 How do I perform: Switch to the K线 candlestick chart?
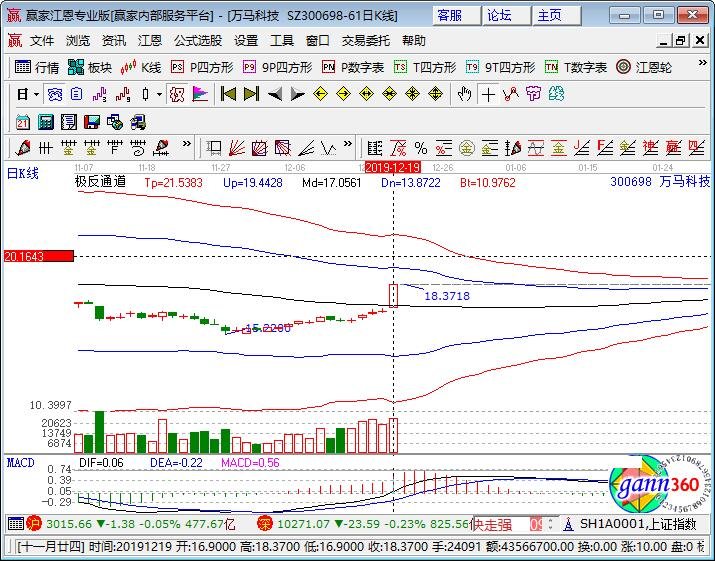click(x=141, y=68)
